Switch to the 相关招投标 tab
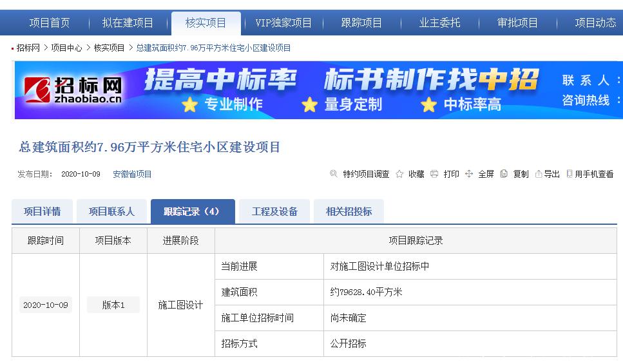Screen dimensions: 623x364 point(349,211)
